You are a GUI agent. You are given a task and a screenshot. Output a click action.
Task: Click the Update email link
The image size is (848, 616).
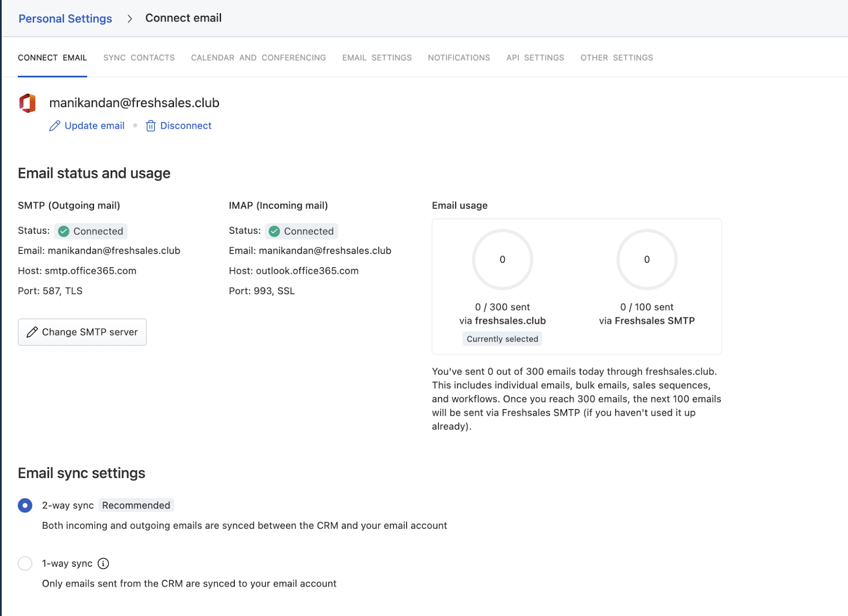coord(94,126)
